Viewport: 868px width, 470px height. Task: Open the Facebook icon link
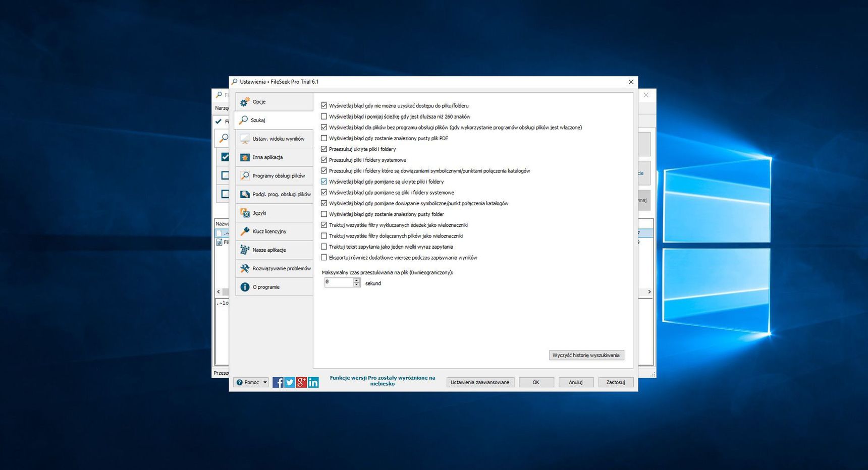coord(278,382)
